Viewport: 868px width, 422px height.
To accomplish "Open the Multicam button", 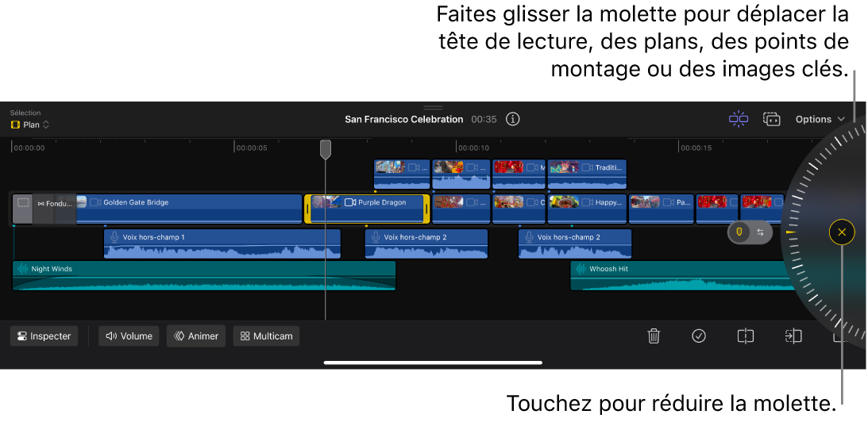I will [266, 336].
